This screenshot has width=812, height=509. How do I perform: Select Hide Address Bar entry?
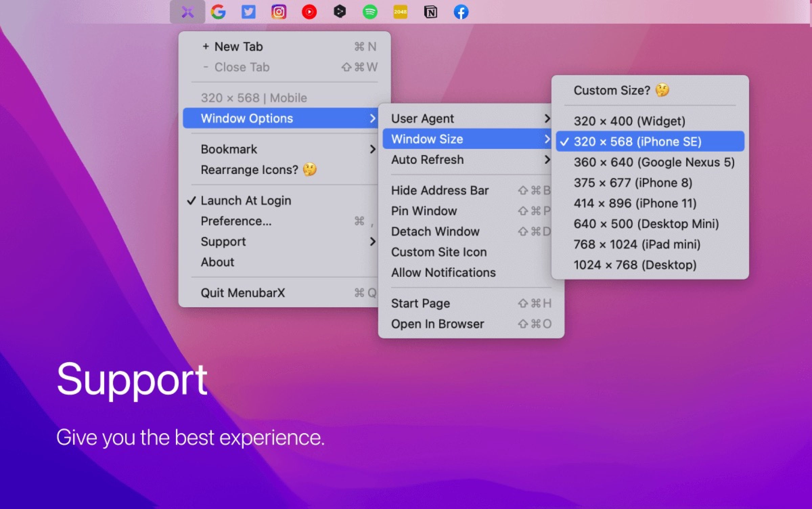pos(440,191)
